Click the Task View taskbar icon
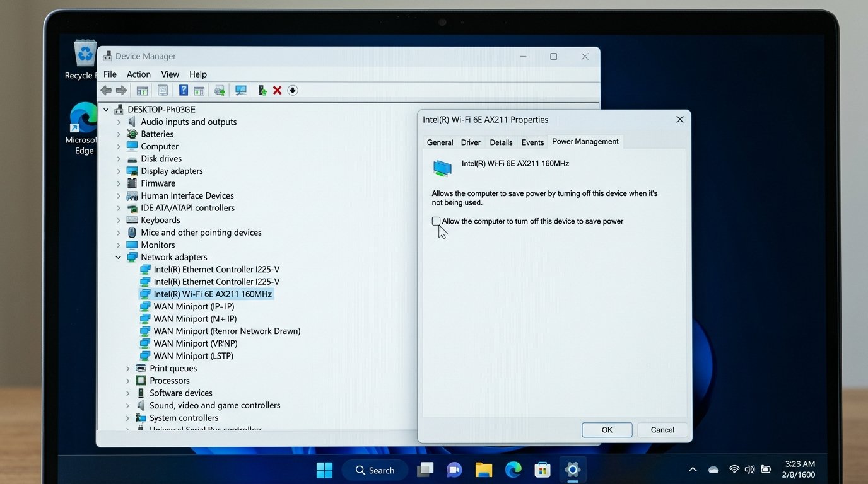868x484 pixels. tap(426, 470)
